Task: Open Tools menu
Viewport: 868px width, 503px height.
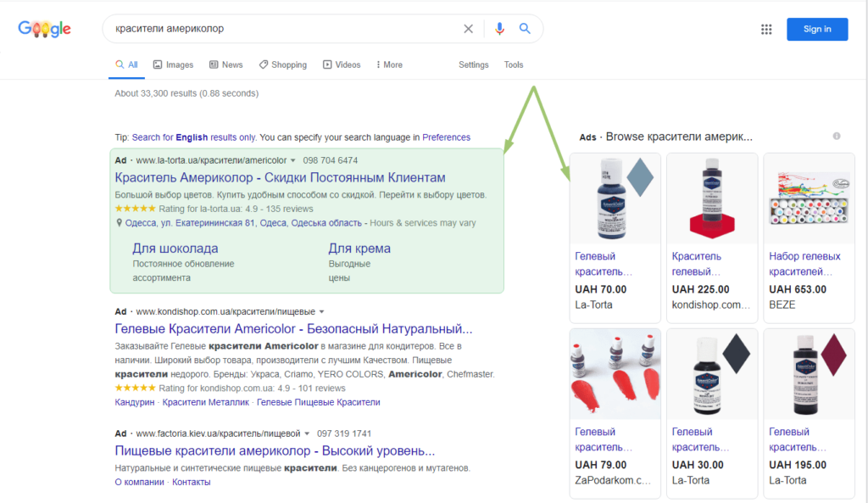Action: pyautogui.click(x=513, y=64)
